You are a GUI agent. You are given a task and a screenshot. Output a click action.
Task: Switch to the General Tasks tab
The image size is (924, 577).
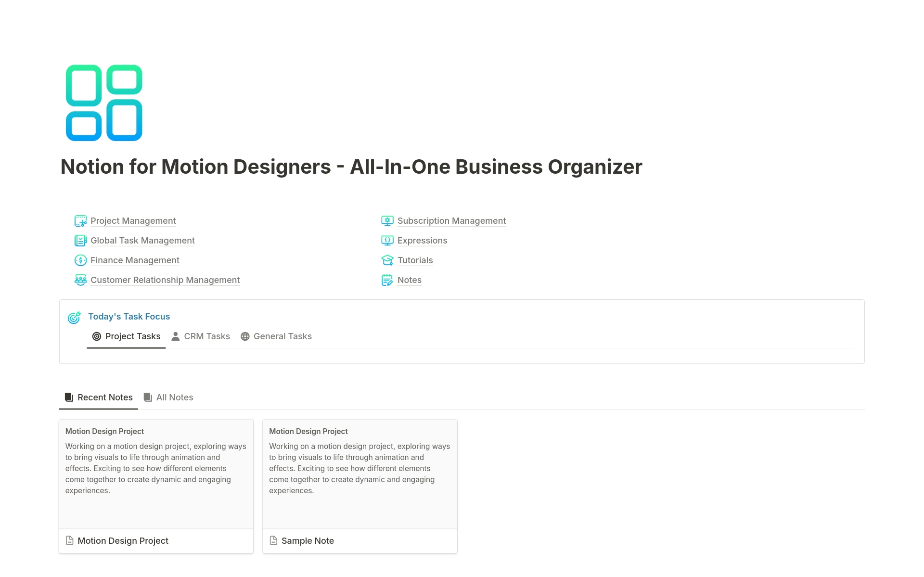(276, 336)
